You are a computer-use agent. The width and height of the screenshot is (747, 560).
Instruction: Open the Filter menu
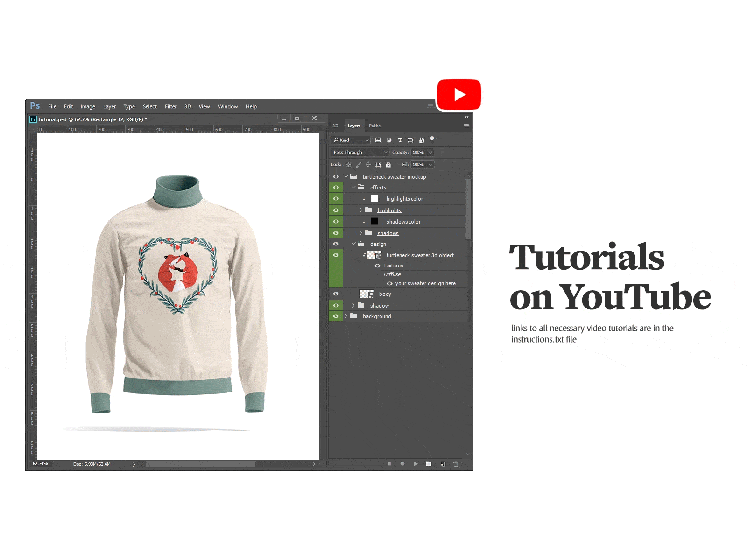(170, 107)
